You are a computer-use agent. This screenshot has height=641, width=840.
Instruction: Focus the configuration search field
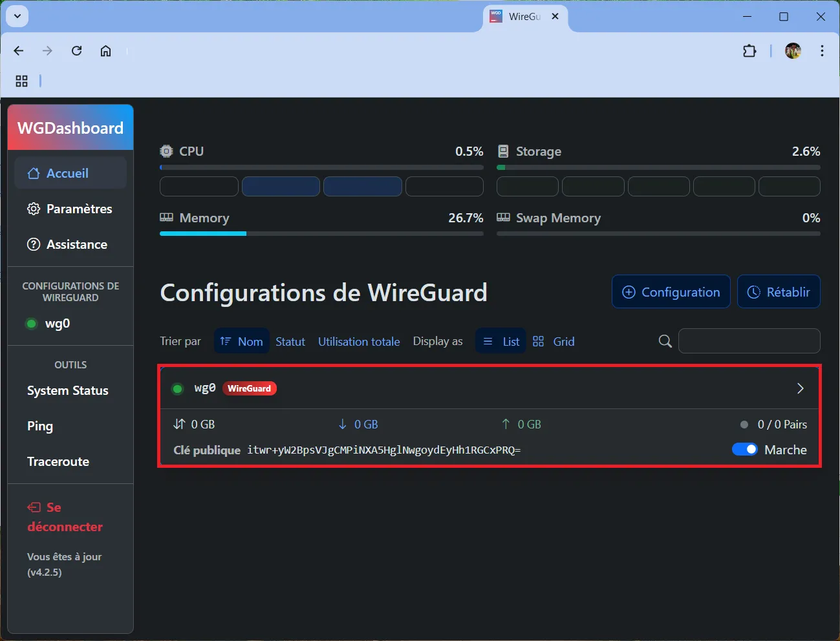749,341
